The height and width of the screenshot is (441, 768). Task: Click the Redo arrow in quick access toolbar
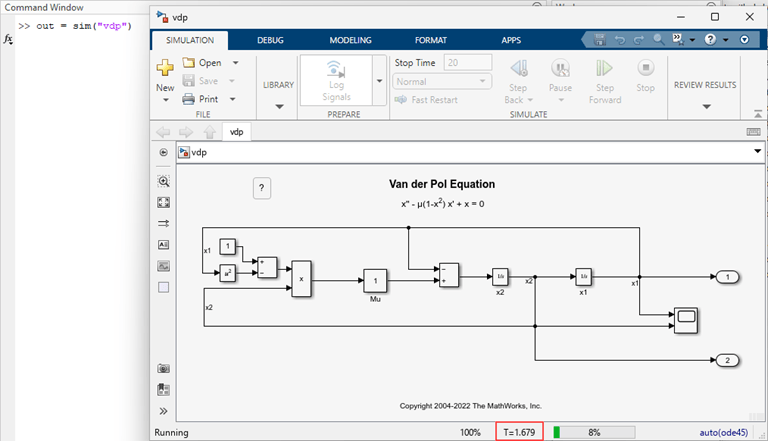(x=639, y=40)
